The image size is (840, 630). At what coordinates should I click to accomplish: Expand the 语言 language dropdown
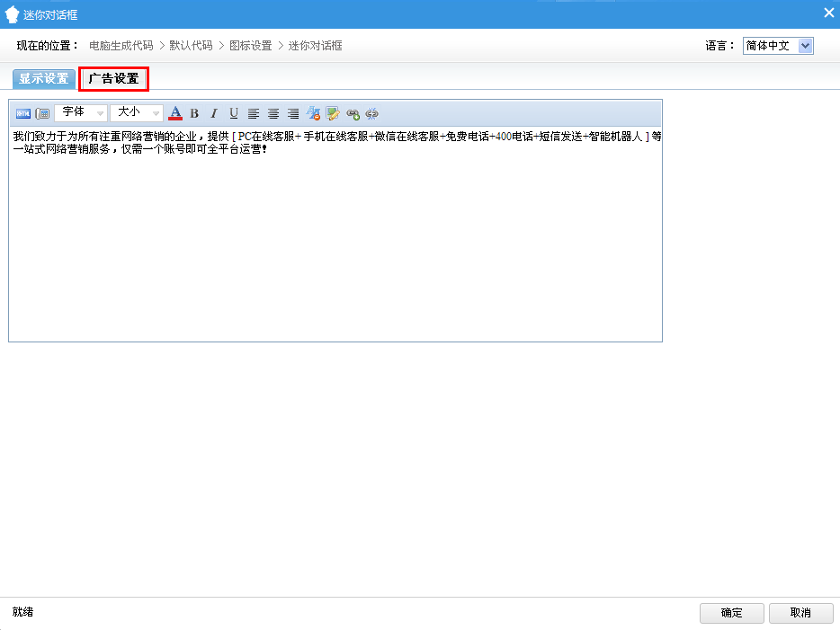tap(778, 46)
